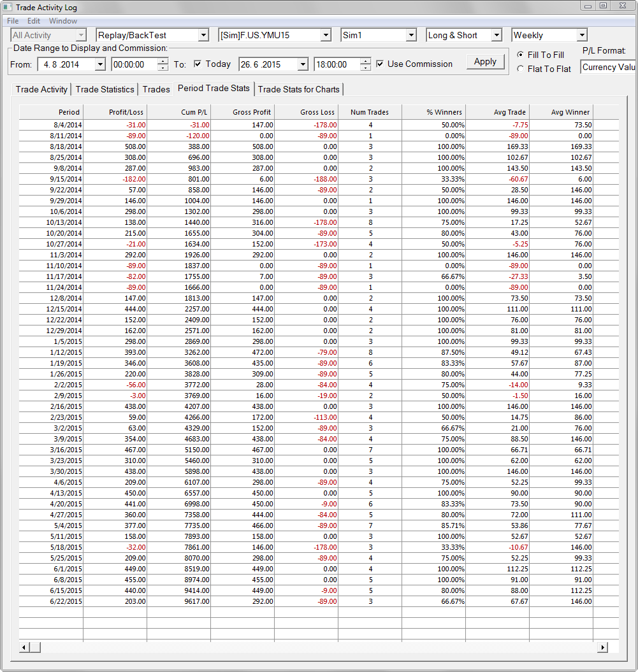
Task: Click % Winners value 85.71%
Action: tap(434, 525)
